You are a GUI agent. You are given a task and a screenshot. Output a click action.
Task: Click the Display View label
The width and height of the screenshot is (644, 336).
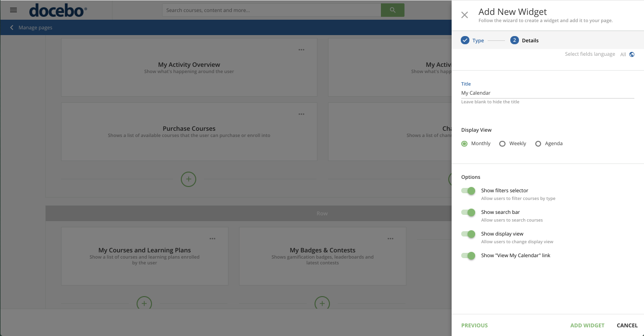coord(476,130)
